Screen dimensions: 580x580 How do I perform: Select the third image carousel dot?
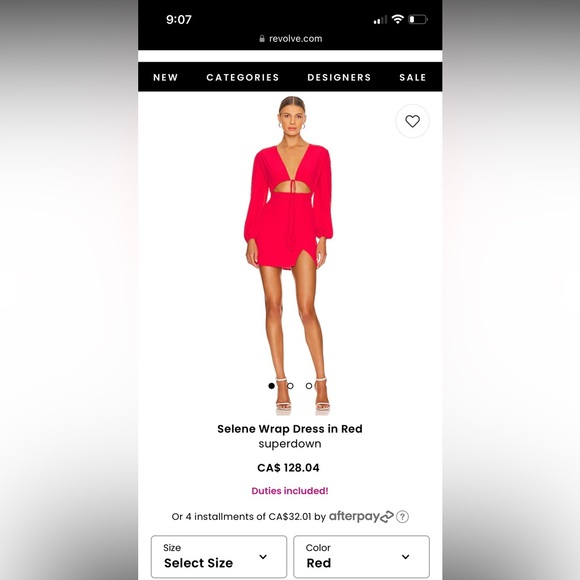pyautogui.click(x=309, y=386)
